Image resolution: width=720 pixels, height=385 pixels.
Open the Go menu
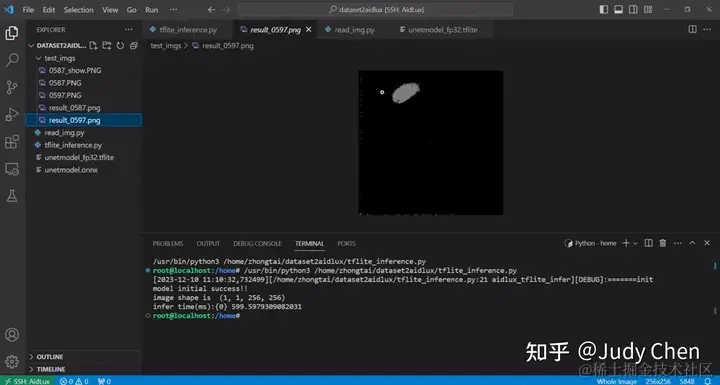click(131, 10)
